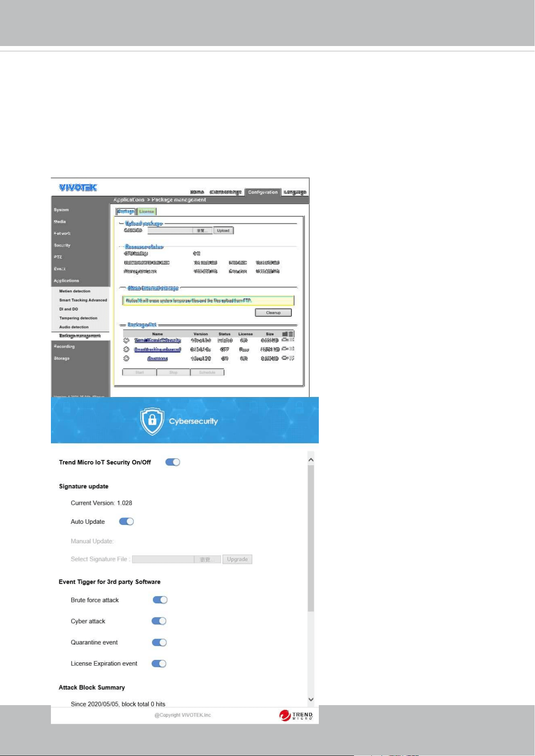Viewport: 535px width, 756px height.
Task: Click the Select Signature File input field
Action: point(163,559)
